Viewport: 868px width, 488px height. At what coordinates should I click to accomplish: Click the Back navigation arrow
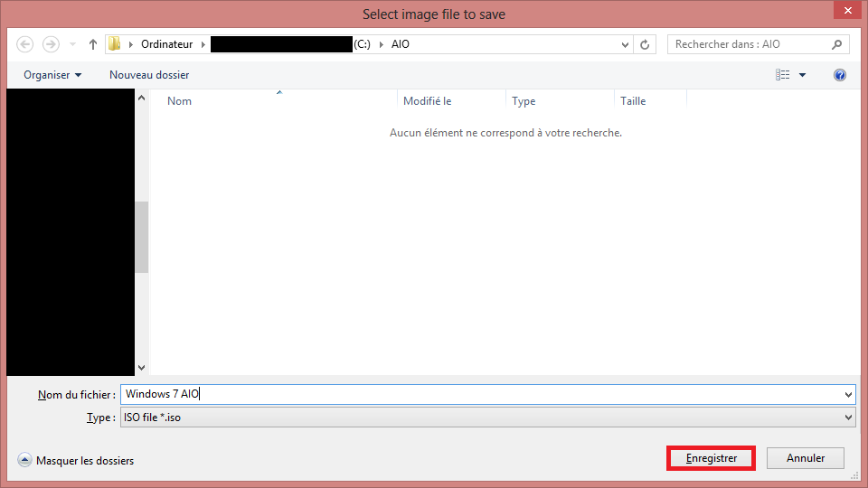25,44
